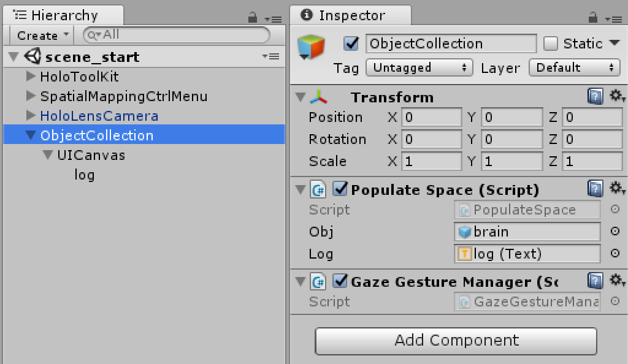Open Populate Space script gear menu

[x=616, y=189]
